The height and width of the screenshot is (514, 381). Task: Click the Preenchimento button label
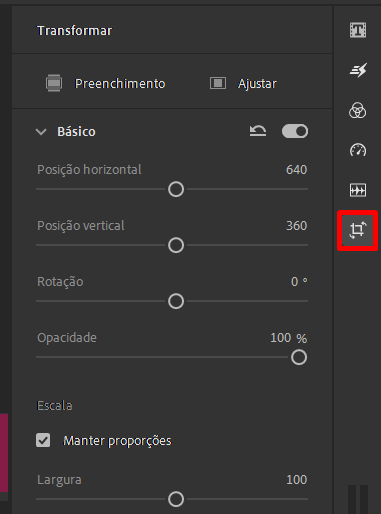[x=120, y=83]
